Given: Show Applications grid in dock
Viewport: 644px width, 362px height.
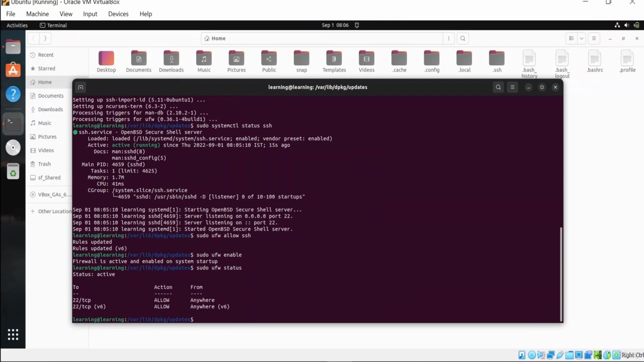Looking at the screenshot, I should (13, 334).
